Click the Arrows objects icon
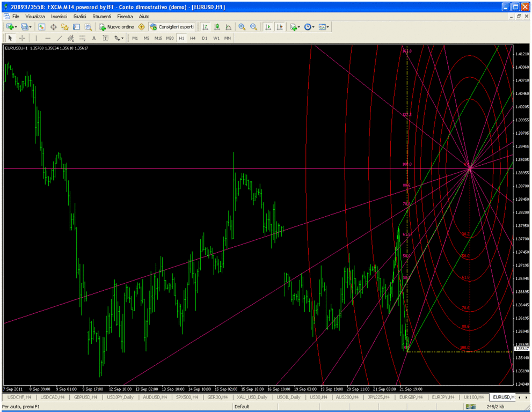The height and width of the screenshot is (412, 532). coord(117,38)
